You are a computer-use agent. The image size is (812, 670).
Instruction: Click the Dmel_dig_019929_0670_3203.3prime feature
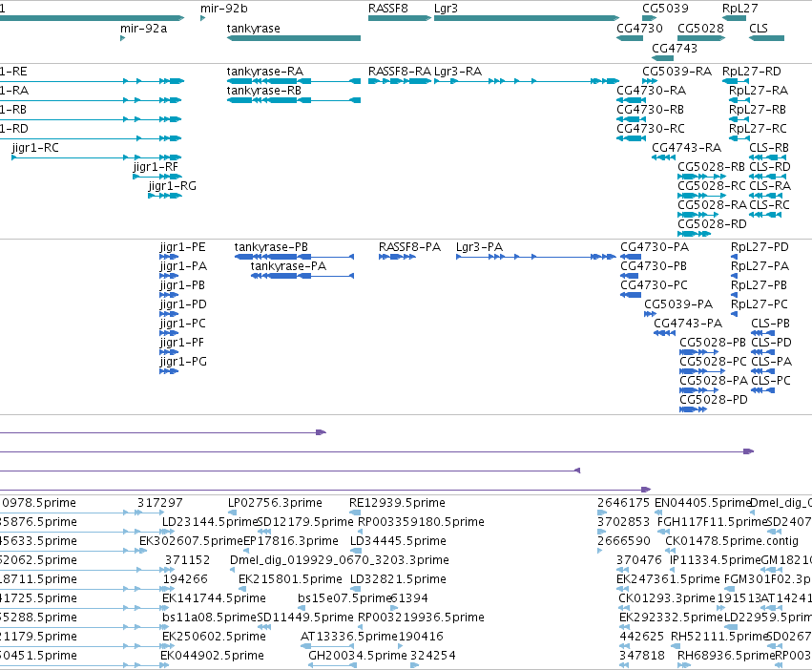pyautogui.click(x=232, y=570)
